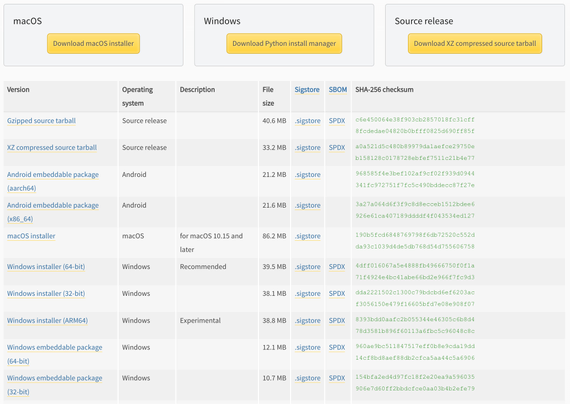Open .sigstore link for macOS installer row
Screen dimensions: 570x404
point(308,236)
